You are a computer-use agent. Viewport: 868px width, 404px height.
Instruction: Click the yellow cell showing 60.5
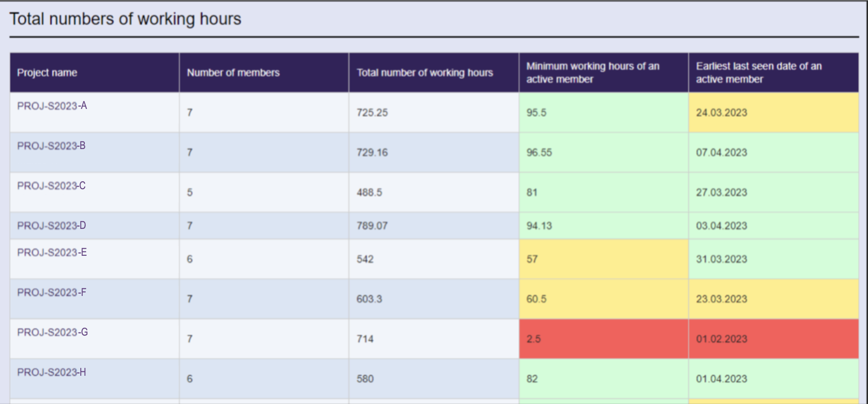604,299
